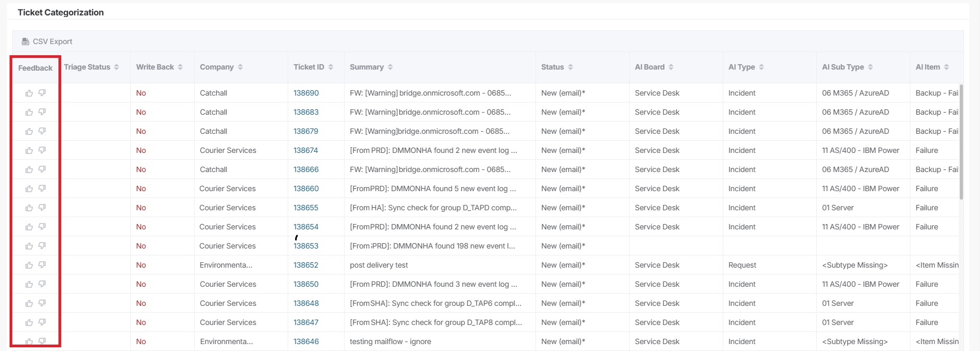
Task: Sort by AI Type column
Action: pyautogui.click(x=761, y=67)
